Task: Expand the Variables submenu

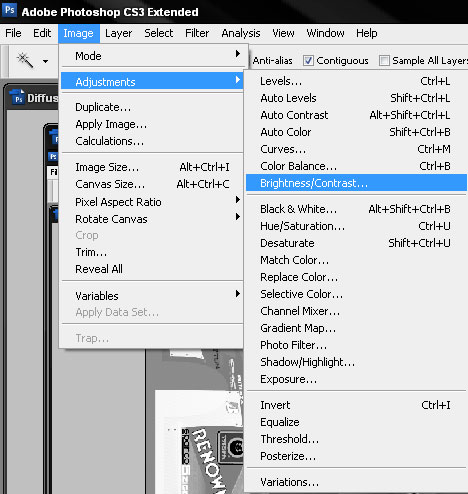Action: point(152,296)
